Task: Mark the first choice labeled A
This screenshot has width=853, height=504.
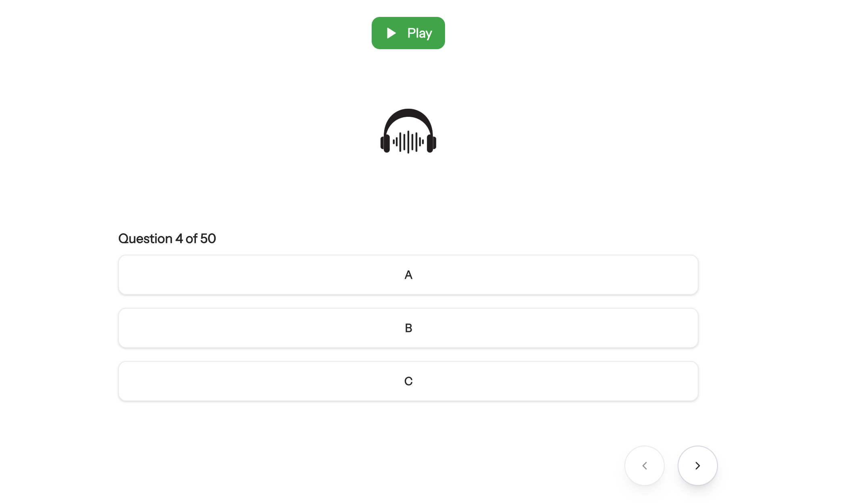Action: [x=408, y=275]
